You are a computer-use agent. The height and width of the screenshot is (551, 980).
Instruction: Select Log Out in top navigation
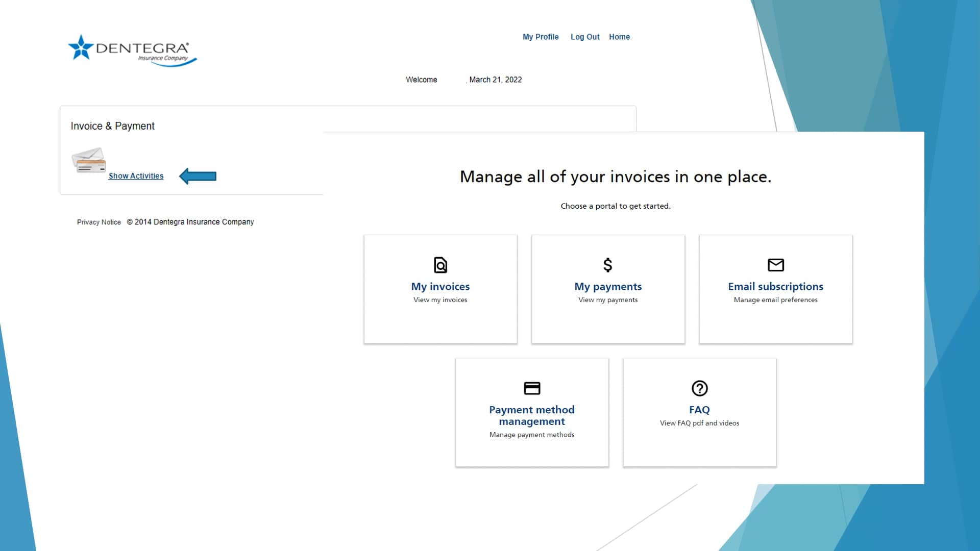[x=585, y=37]
